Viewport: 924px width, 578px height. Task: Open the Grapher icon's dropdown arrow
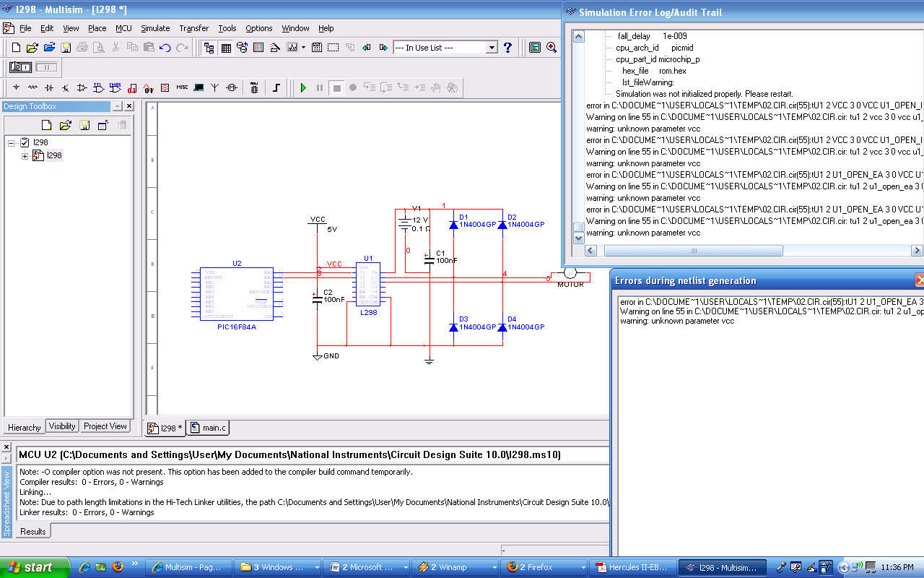point(304,48)
